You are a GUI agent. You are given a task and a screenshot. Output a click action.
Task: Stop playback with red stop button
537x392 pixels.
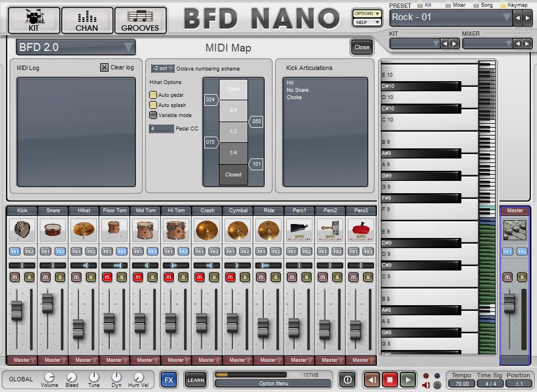point(390,380)
